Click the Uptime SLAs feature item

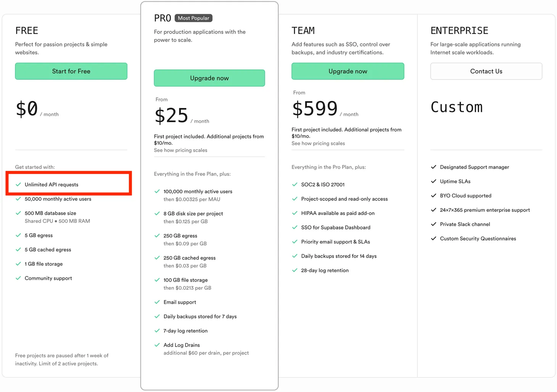click(x=455, y=181)
